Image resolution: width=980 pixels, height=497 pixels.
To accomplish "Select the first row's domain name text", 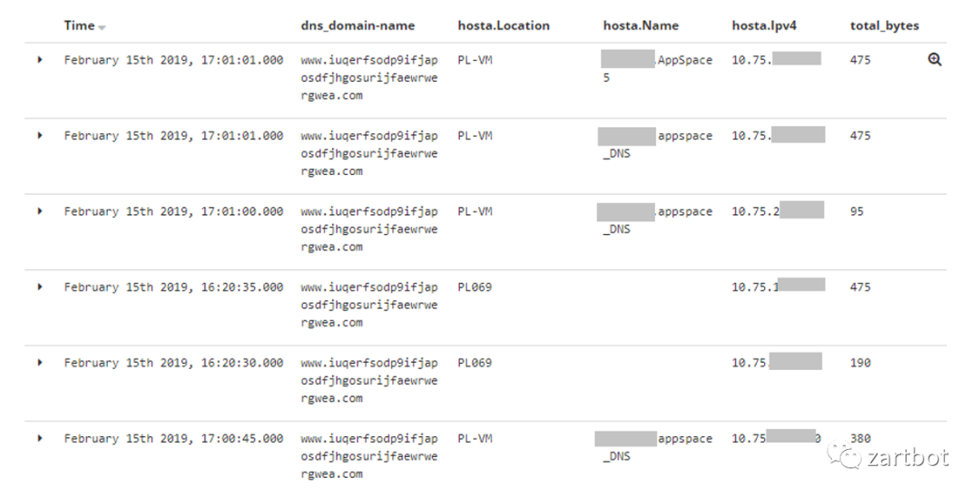I will (x=368, y=77).
